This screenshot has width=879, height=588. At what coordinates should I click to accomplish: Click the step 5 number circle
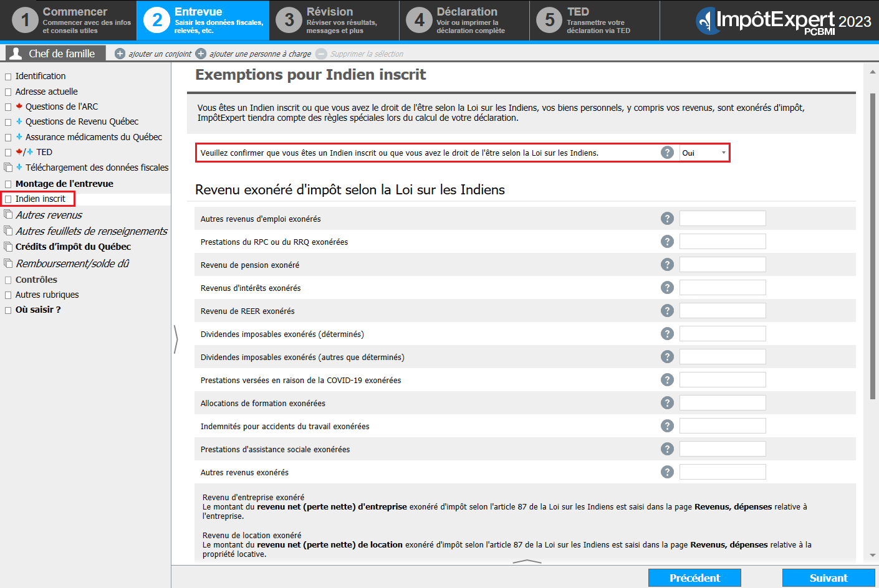click(x=549, y=21)
